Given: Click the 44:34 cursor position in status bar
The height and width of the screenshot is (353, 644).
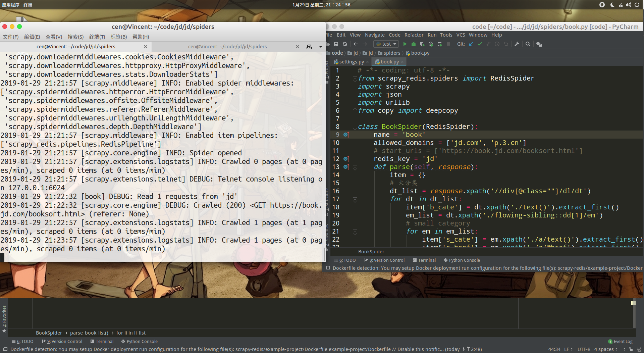Looking at the screenshot, I should [x=554, y=349].
